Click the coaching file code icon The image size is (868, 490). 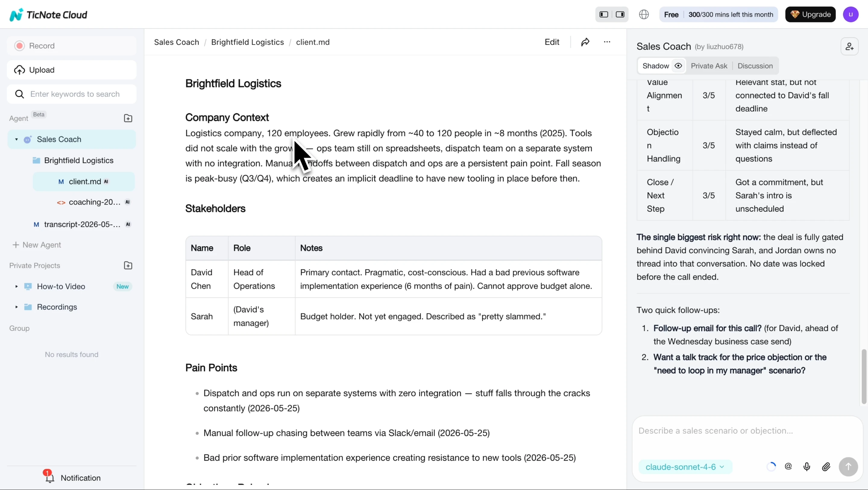61,203
